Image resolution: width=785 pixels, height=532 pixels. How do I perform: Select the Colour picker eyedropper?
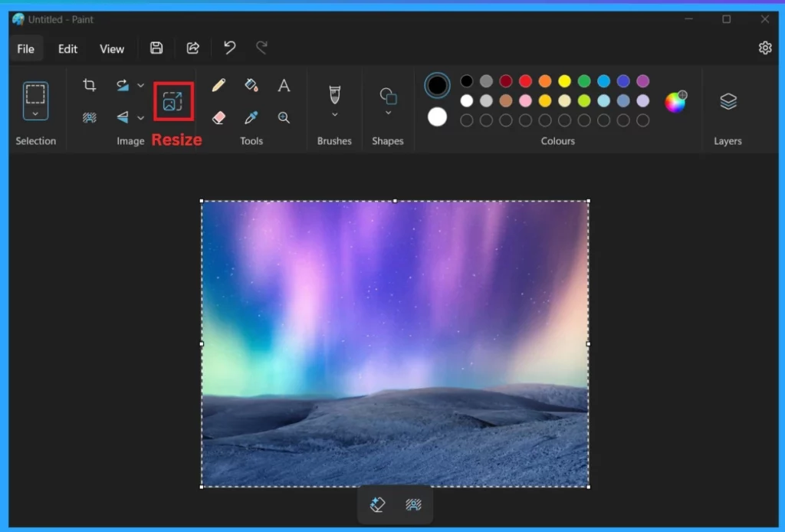pyautogui.click(x=251, y=117)
